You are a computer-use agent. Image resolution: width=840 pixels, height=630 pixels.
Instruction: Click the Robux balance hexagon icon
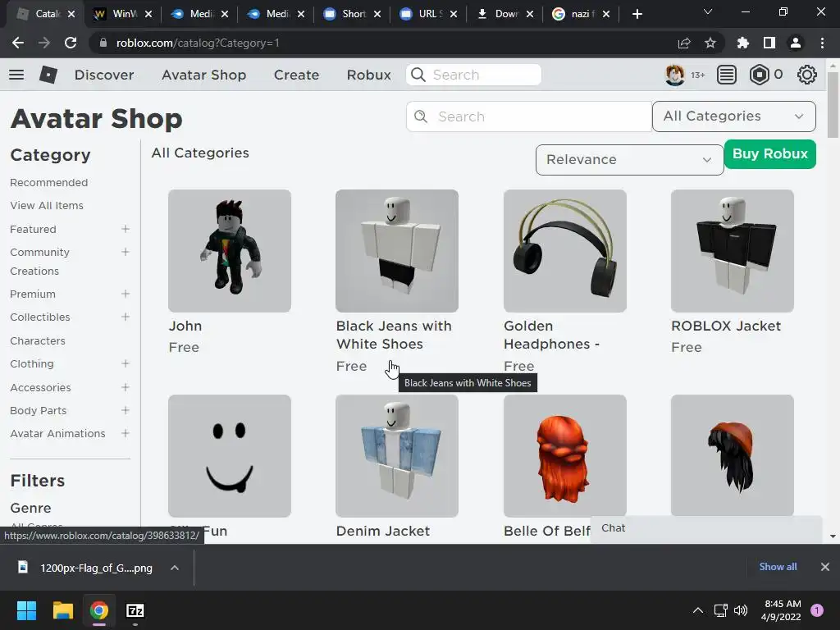point(759,75)
